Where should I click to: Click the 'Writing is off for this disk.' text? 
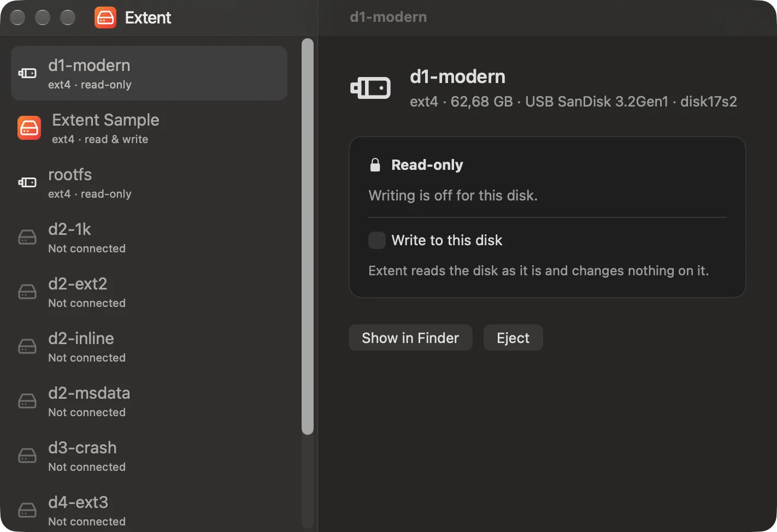tap(453, 196)
